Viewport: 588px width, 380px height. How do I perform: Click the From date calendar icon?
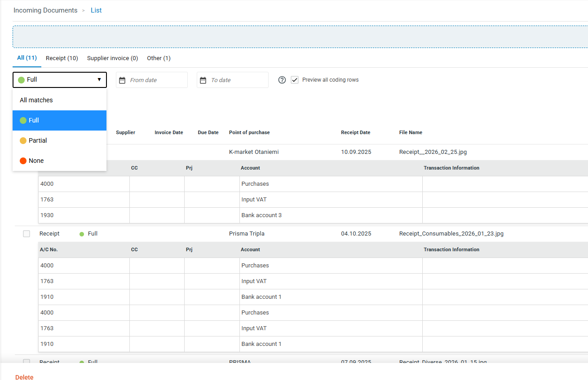tap(122, 80)
